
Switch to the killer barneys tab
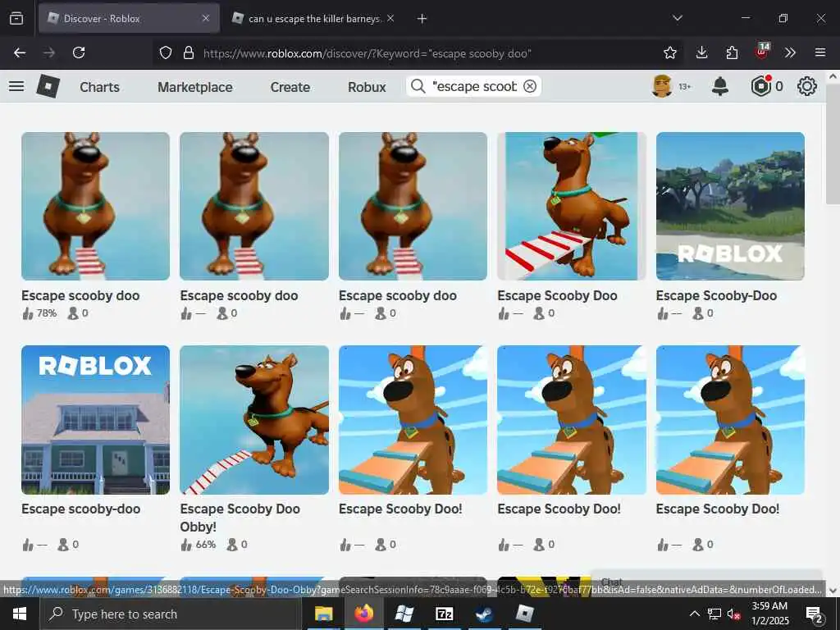(314, 19)
